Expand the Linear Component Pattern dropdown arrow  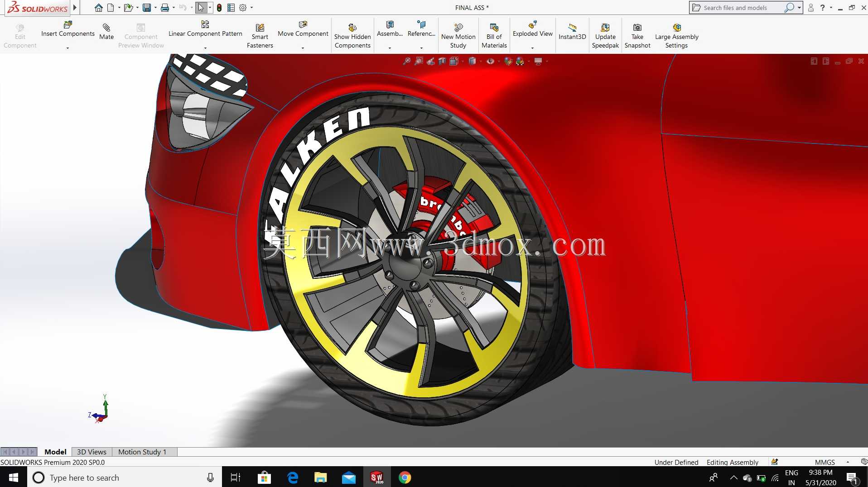coord(205,48)
